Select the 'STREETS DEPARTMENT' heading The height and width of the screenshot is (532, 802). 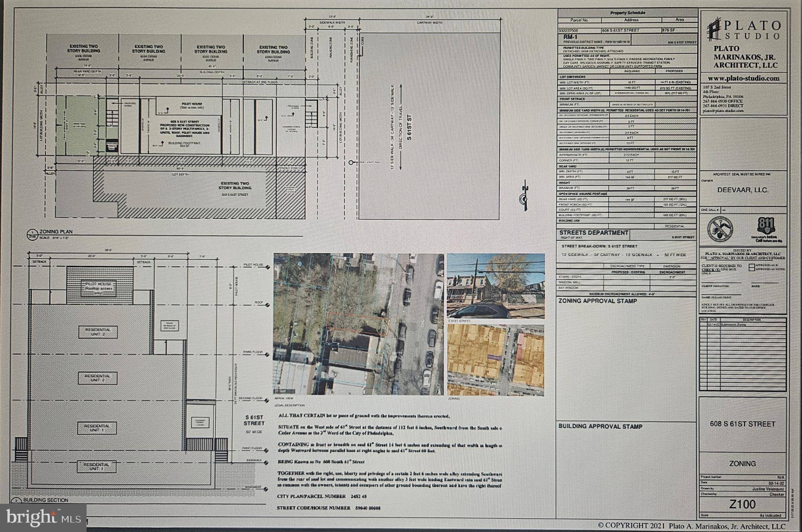click(x=593, y=233)
